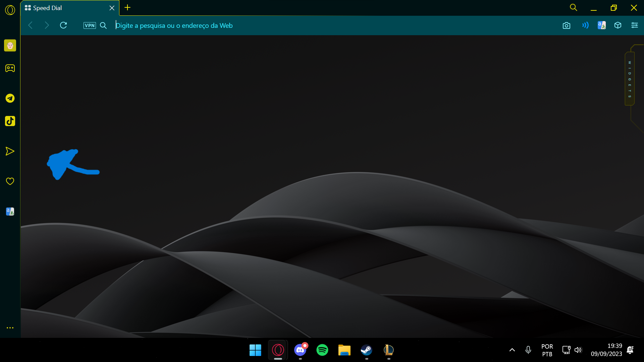This screenshot has height=362, width=644.
Task: Open the Windows Start menu
Action: pyautogui.click(x=255, y=350)
